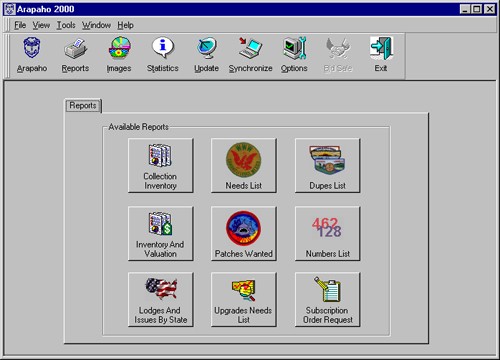Select the Patches Wanted report

click(x=244, y=233)
